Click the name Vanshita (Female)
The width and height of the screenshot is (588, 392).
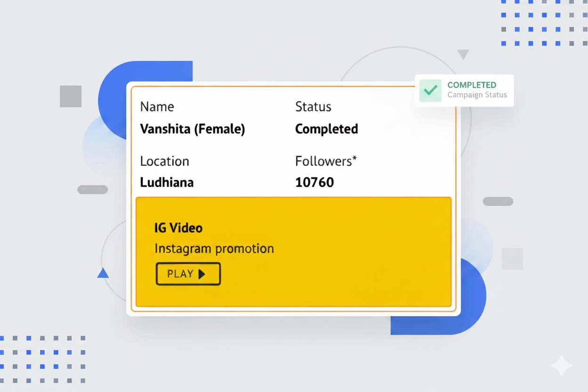point(192,129)
